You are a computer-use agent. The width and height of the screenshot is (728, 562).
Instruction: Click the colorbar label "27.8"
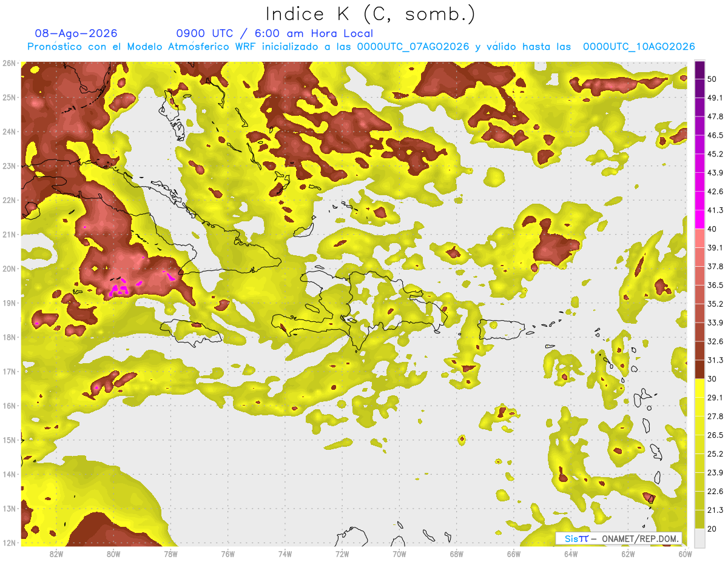pos(715,416)
